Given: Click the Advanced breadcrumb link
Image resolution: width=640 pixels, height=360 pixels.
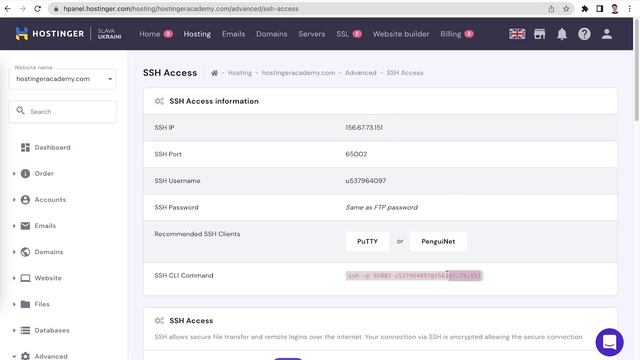Looking at the screenshot, I should pyautogui.click(x=360, y=73).
